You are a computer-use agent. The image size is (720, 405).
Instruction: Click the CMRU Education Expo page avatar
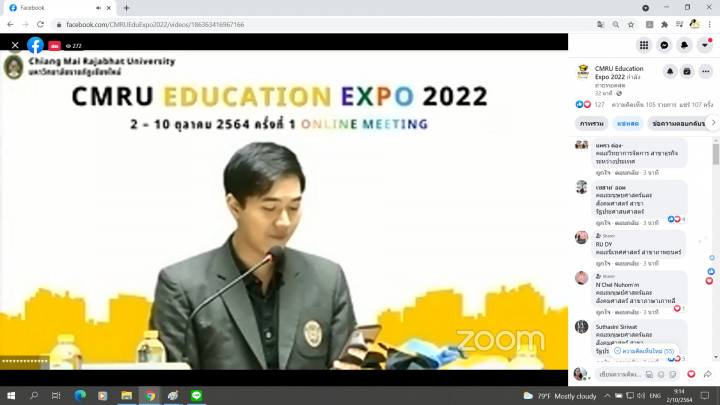tap(583, 72)
